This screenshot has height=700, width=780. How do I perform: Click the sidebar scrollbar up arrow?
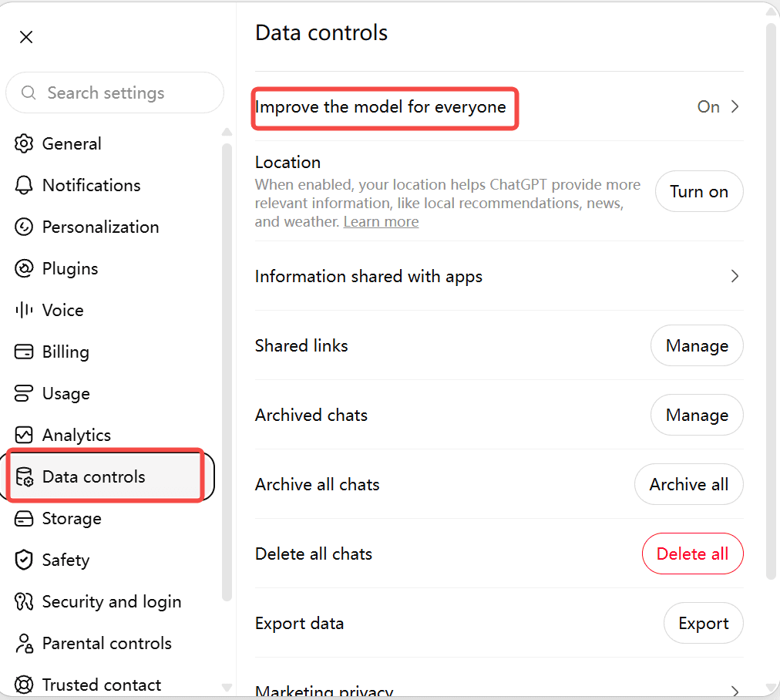(x=227, y=132)
